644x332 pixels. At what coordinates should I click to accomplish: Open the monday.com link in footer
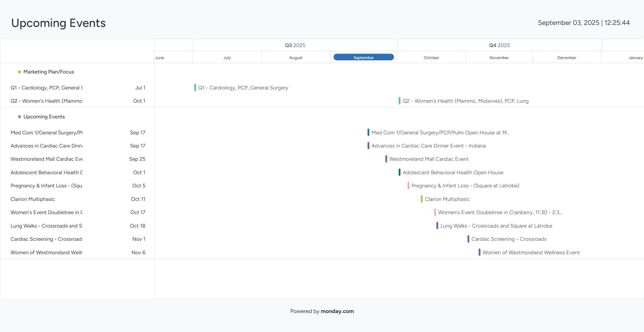(337, 311)
